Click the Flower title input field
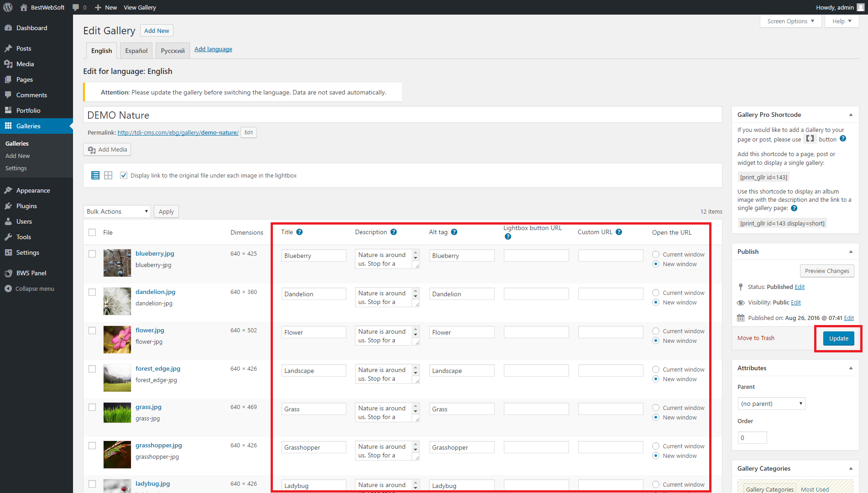 click(314, 332)
